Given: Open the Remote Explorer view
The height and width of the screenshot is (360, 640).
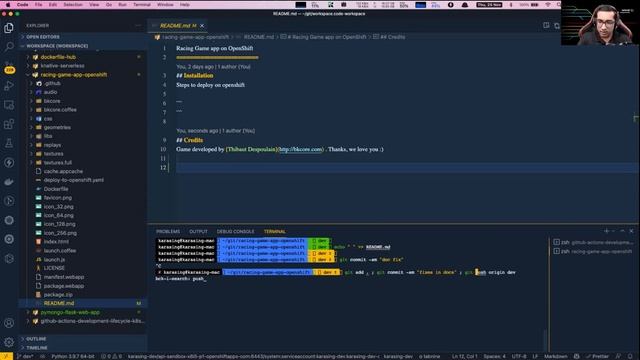Looking at the screenshot, I should click(9, 105).
